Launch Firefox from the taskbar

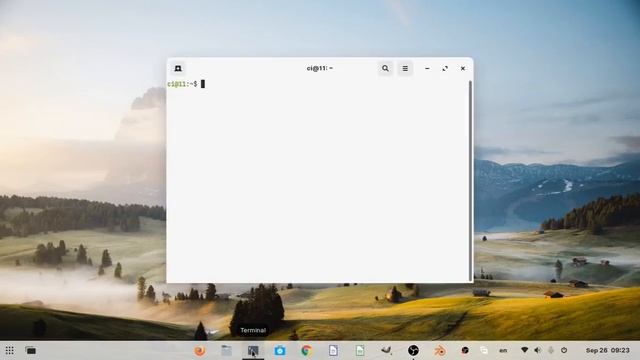[200, 351]
